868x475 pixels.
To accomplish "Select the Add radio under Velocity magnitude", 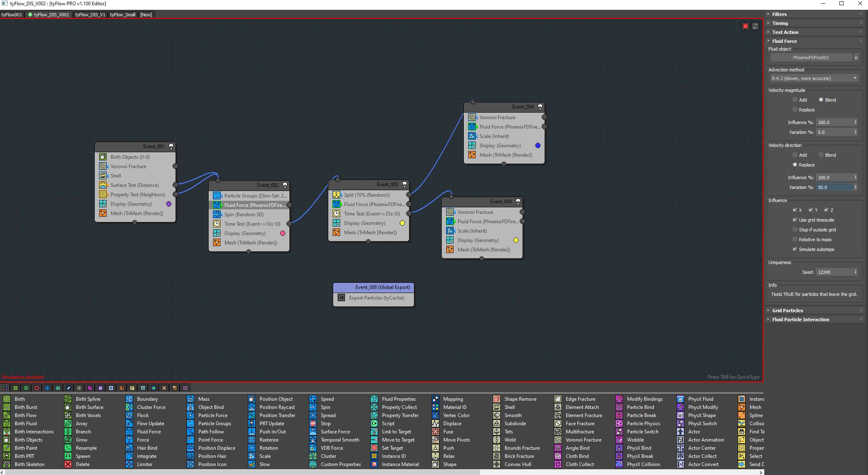I will coord(795,100).
